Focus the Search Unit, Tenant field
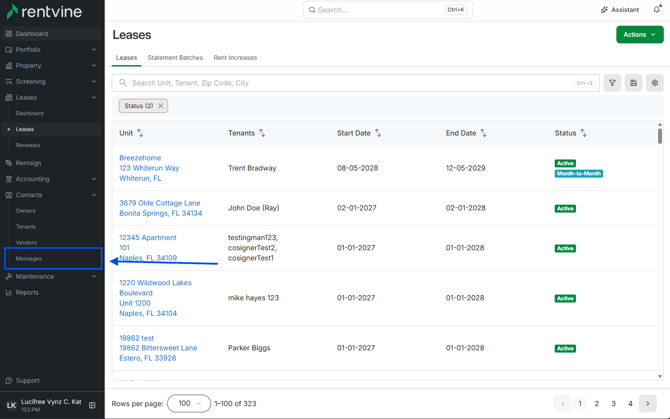 (x=356, y=83)
